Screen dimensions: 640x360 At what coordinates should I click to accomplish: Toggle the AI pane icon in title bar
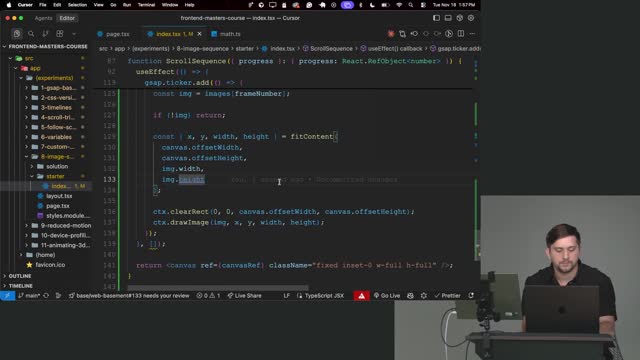(x=460, y=18)
